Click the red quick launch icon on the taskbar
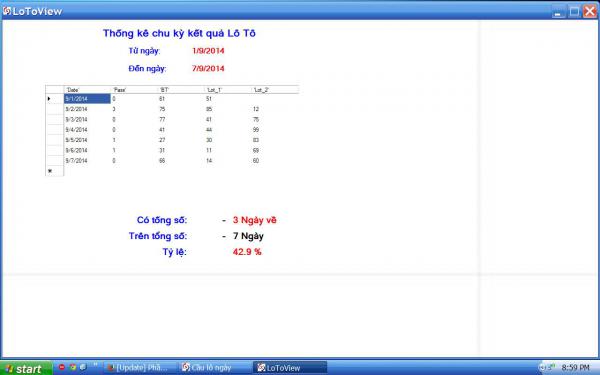The height and width of the screenshot is (375, 600). coord(62,367)
